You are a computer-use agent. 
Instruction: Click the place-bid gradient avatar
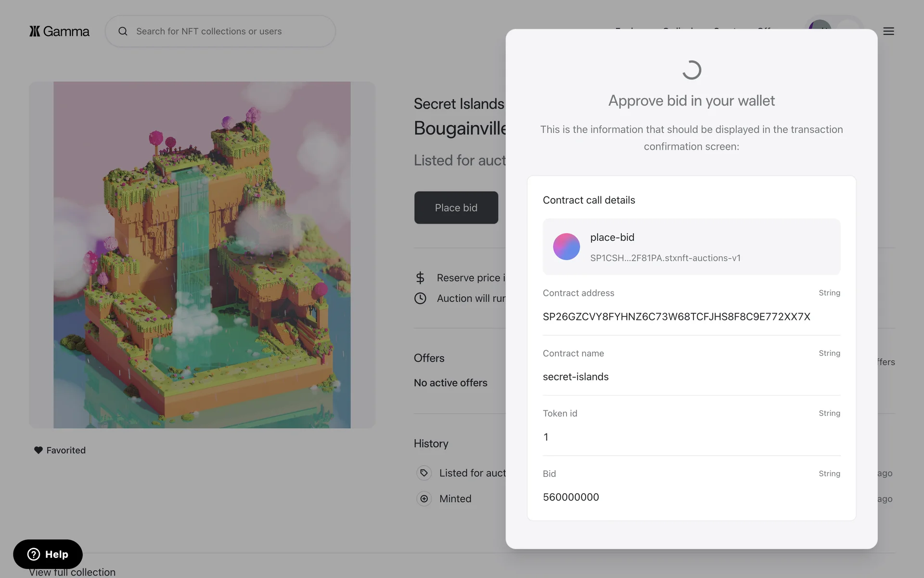[x=566, y=247]
